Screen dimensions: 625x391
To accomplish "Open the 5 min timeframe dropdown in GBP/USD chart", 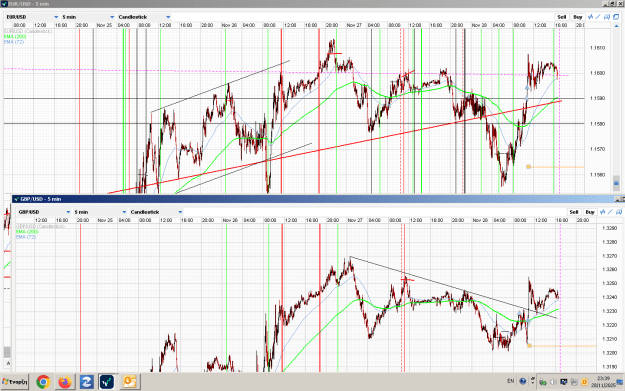I will pos(100,212).
